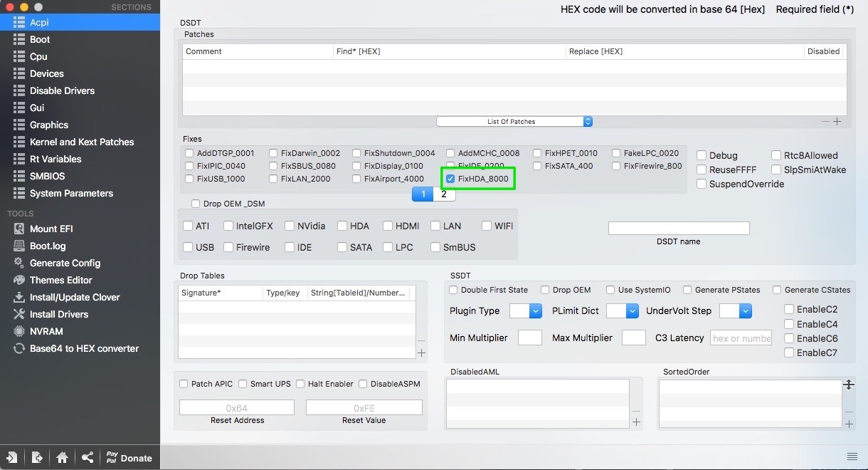Open the UnderVolt Step dropdown
This screenshot has width=868, height=470.
pyautogui.click(x=736, y=311)
